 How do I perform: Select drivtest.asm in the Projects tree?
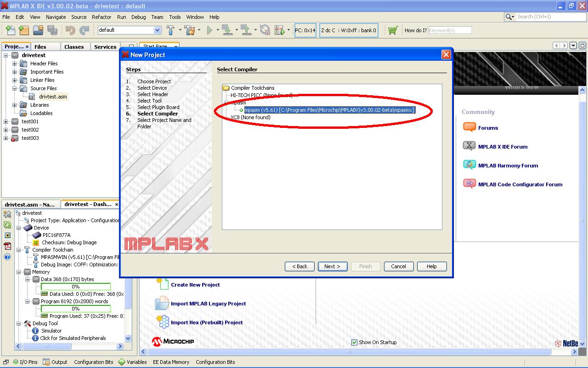(x=53, y=97)
